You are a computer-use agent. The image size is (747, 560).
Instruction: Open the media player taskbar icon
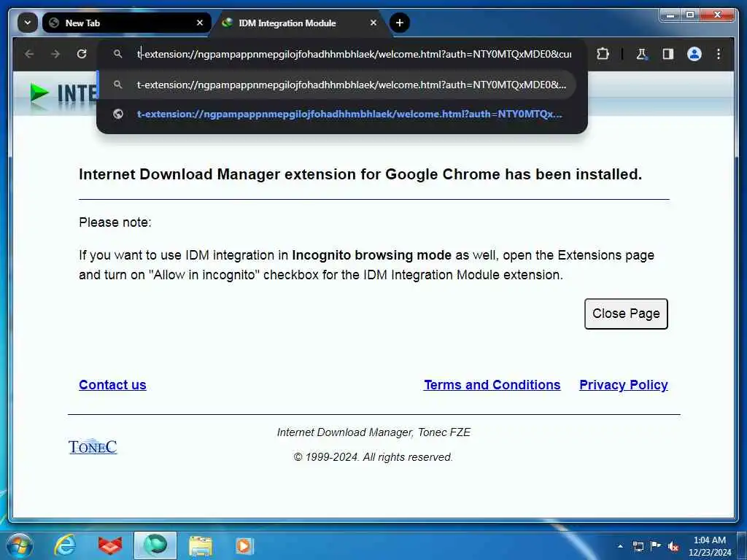coord(244,545)
